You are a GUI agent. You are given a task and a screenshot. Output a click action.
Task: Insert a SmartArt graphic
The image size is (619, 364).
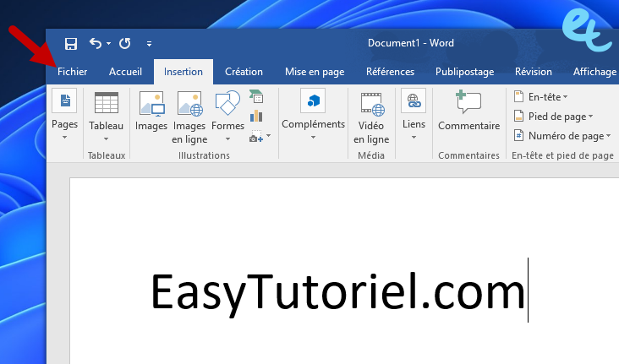[256, 96]
